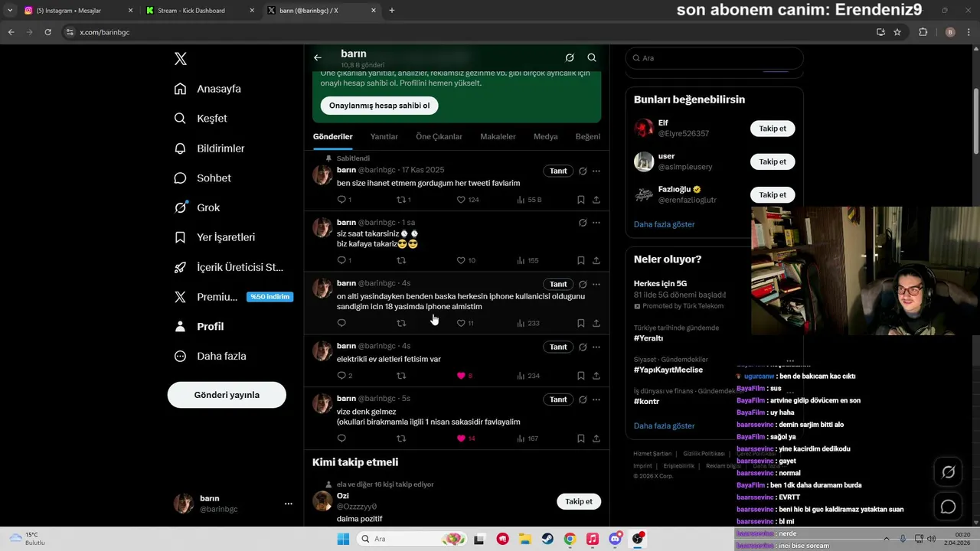The image size is (980, 551).
Task: Open Bildirimler page
Action: tap(209, 148)
